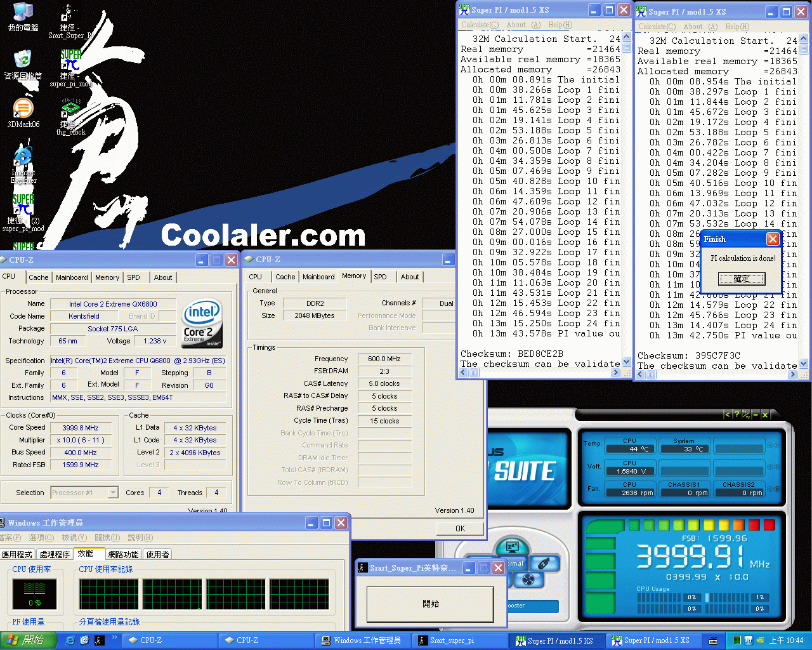This screenshot has width=812, height=650.
Task: Switch to the SPD tab in CPU-Z
Action: (134, 277)
